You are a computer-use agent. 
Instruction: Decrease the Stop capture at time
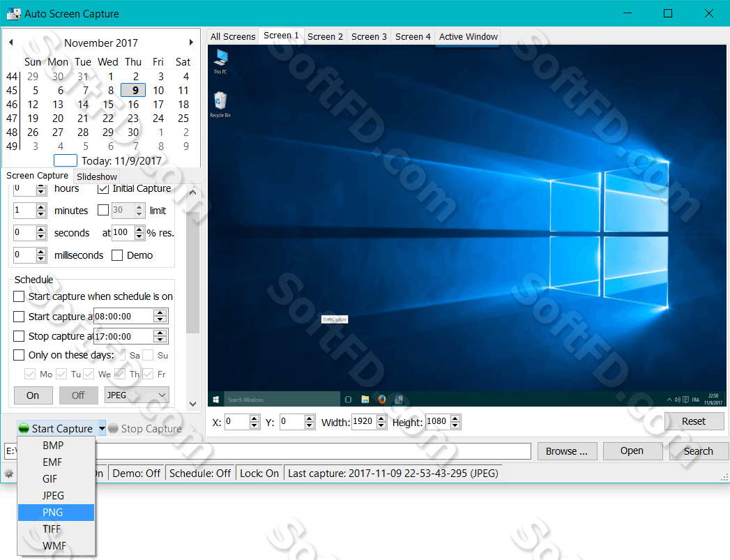coord(160,340)
